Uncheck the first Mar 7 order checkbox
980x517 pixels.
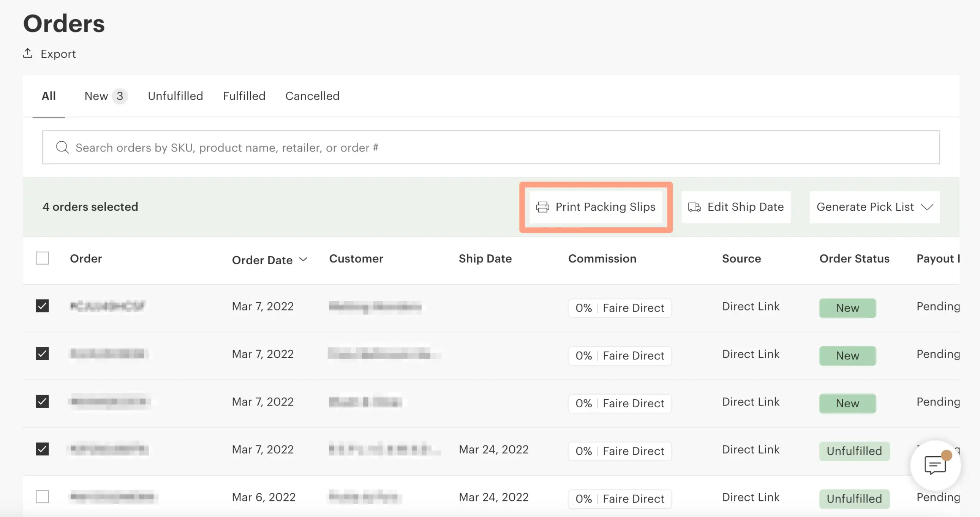coord(42,306)
